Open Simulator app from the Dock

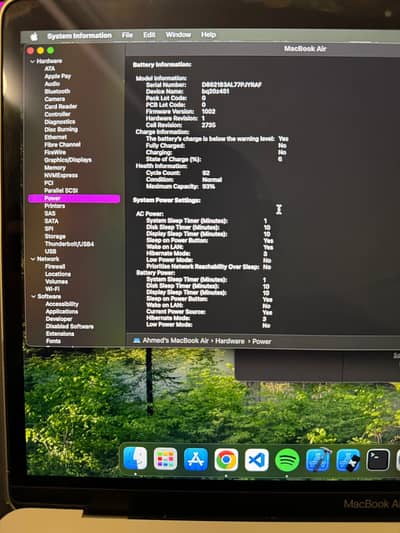coord(348,460)
